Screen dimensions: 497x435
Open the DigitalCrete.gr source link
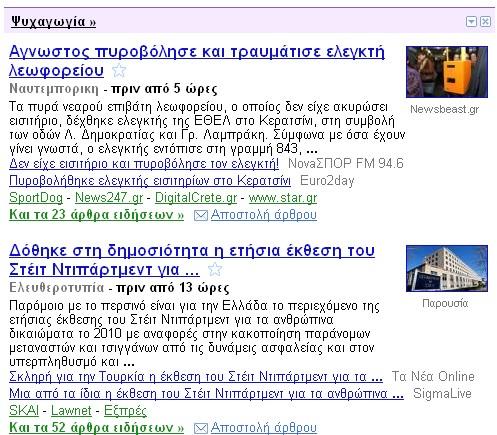point(196,198)
